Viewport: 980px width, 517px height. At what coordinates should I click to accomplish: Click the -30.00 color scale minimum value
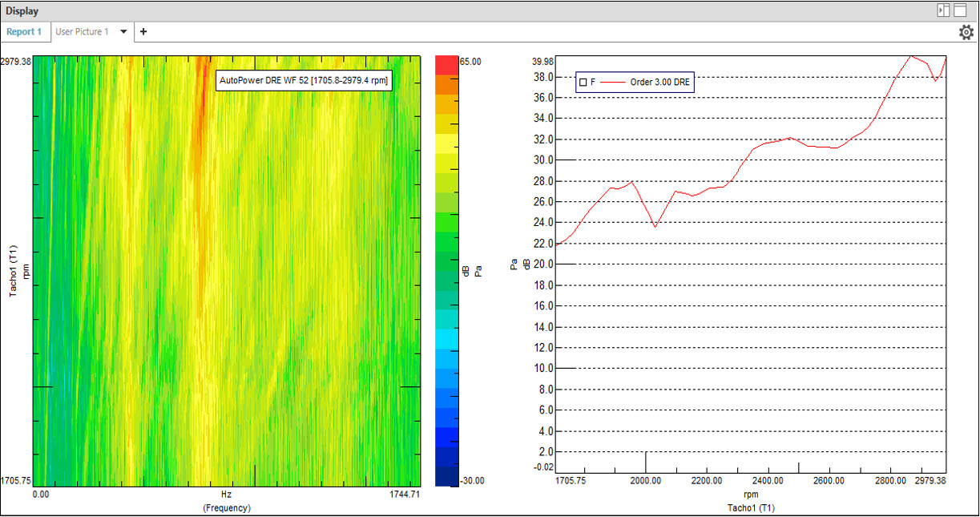(470, 480)
